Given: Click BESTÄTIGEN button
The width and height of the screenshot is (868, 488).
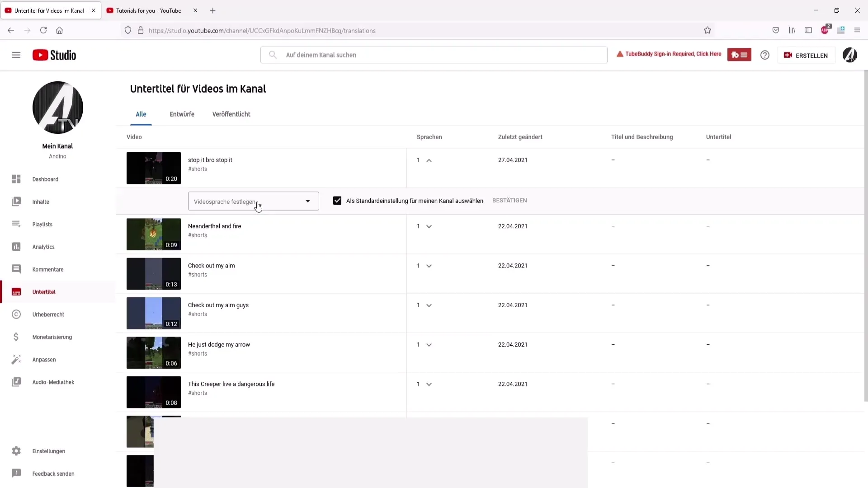Looking at the screenshot, I should [509, 200].
